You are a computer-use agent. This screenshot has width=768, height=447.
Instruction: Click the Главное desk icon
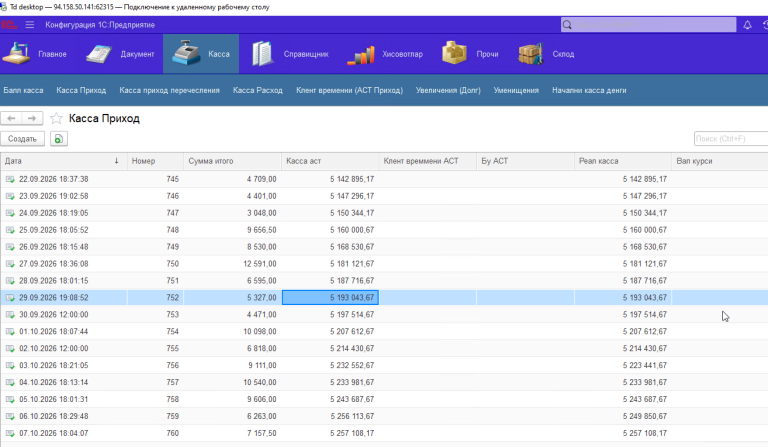[x=17, y=54]
